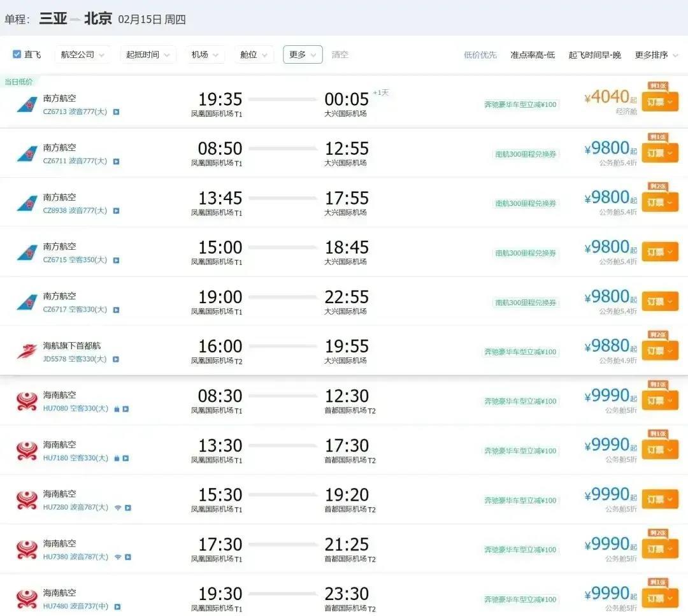Click China Southern logo for flight CZ6715

[27, 253]
